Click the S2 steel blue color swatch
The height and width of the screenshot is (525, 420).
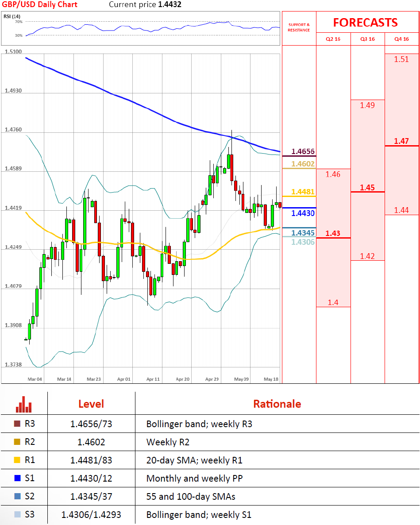pos(17,496)
